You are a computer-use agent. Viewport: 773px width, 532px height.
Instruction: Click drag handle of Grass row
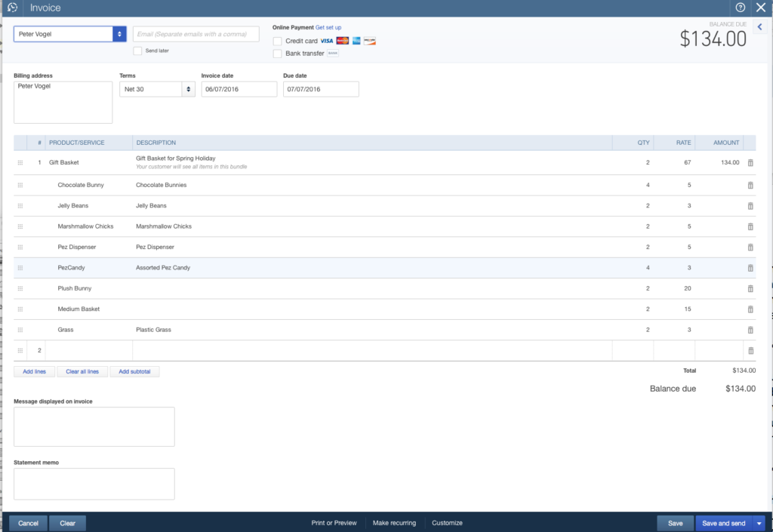pyautogui.click(x=20, y=330)
